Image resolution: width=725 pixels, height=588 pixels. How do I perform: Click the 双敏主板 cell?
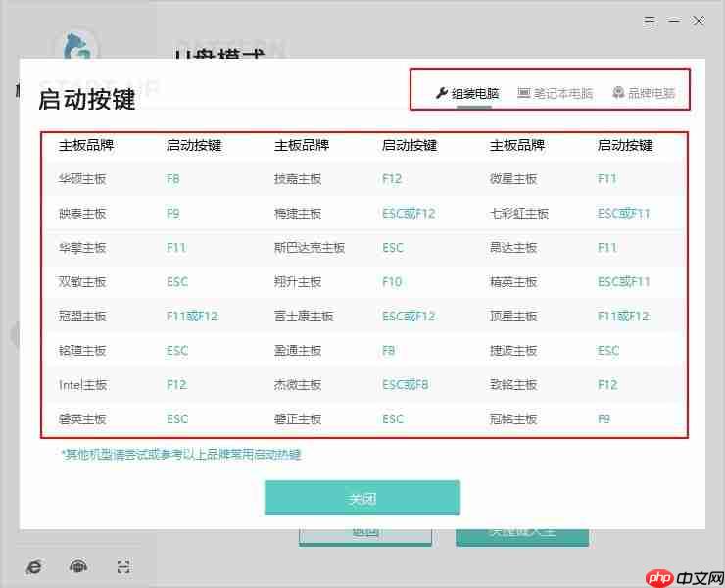[82, 281]
